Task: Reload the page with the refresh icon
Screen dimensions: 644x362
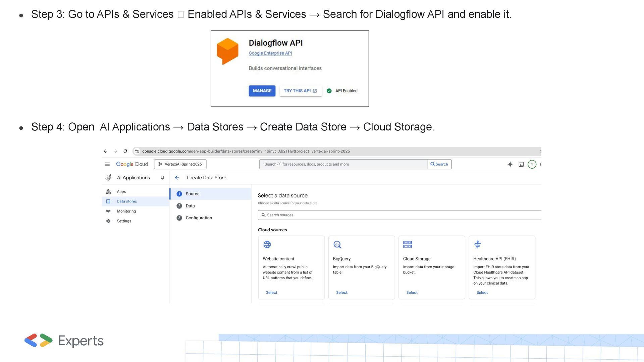Action: click(x=125, y=151)
